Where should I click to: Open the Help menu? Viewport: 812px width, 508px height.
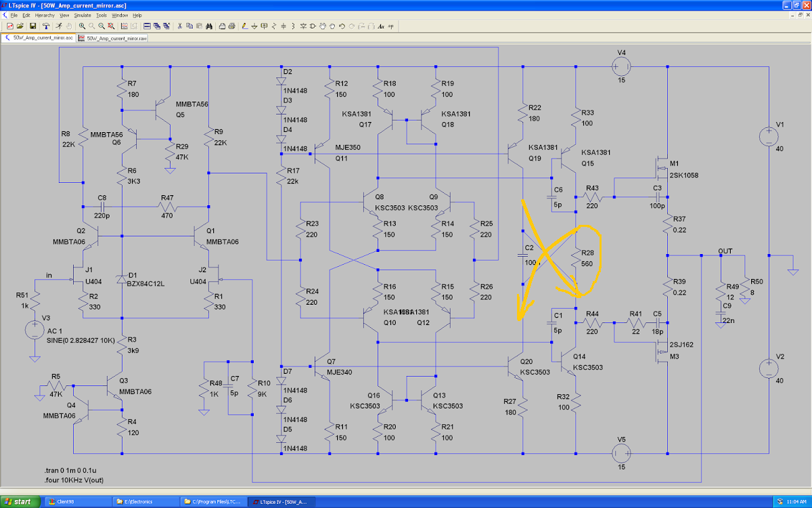pyautogui.click(x=137, y=15)
